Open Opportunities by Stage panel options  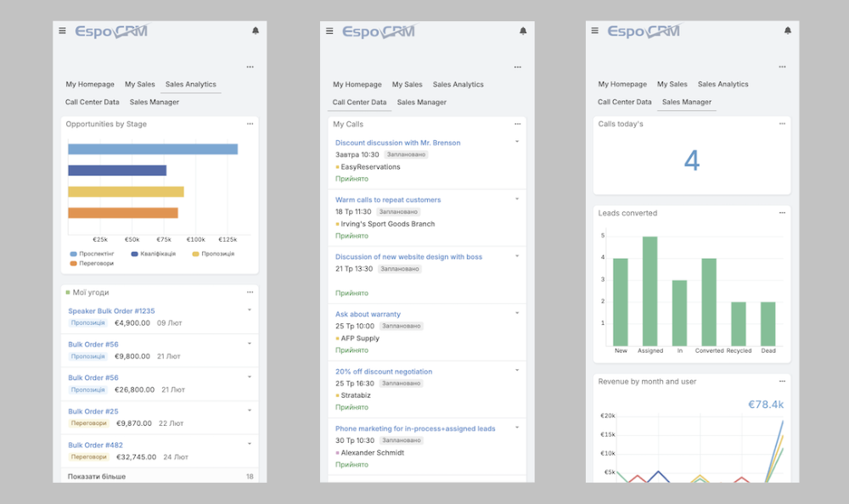coord(250,124)
